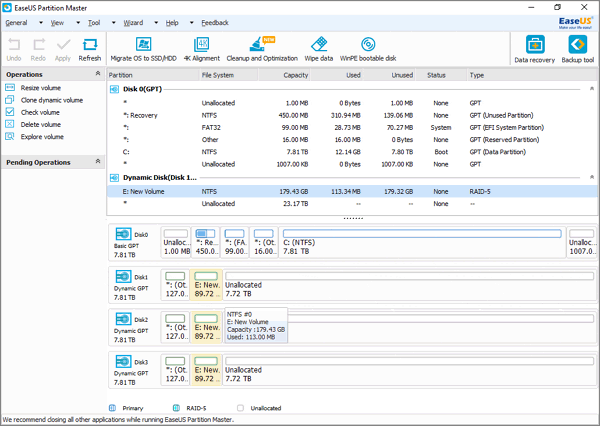Select the *: Recovery partition row
The image size is (600, 426).
click(352, 115)
